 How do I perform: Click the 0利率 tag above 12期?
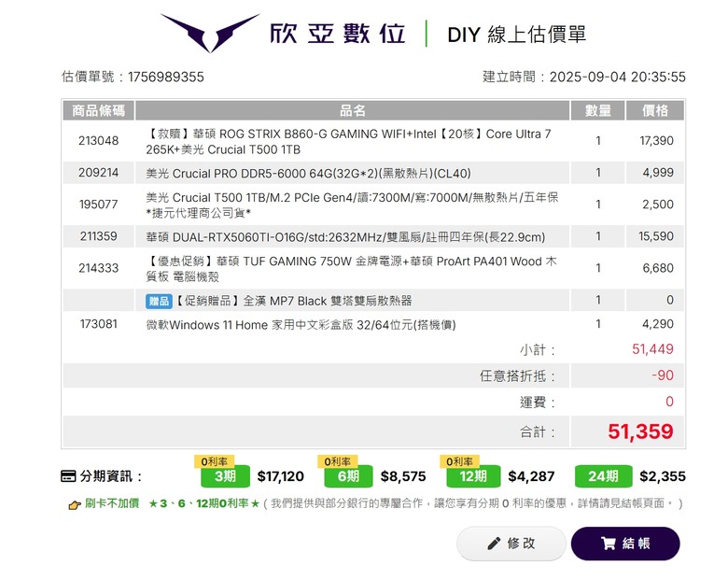(459, 461)
